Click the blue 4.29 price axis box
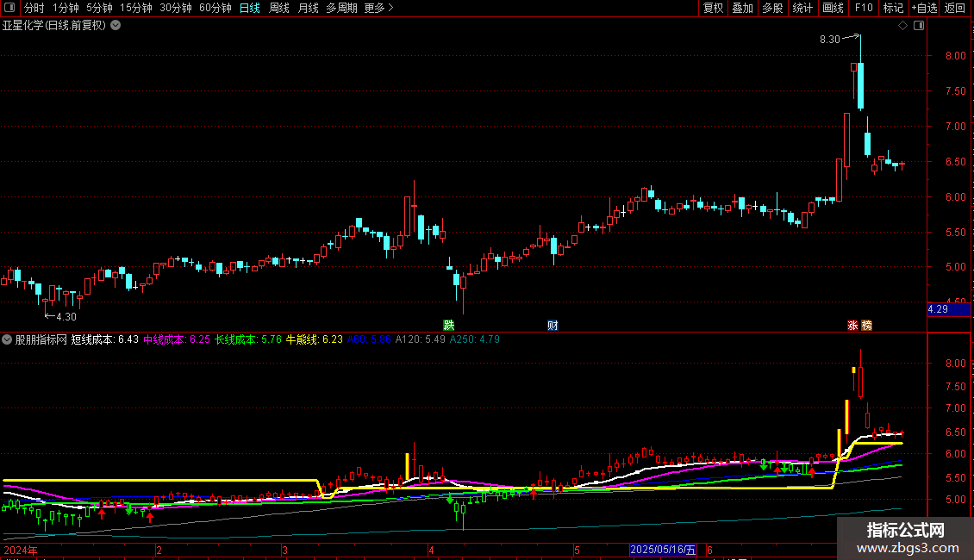 [948, 309]
